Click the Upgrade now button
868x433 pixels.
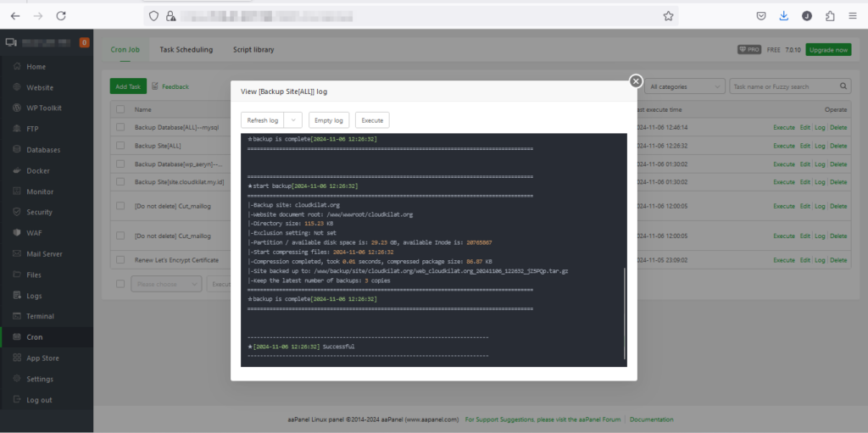(x=828, y=50)
